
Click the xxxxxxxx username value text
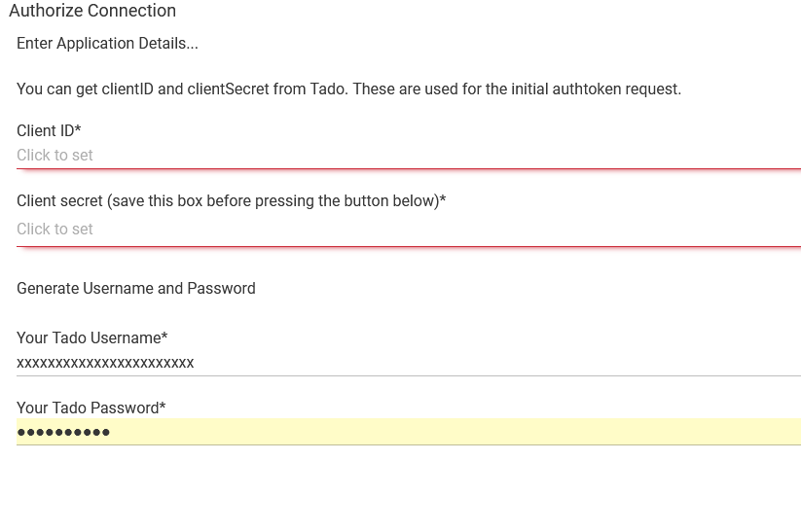(x=105, y=363)
